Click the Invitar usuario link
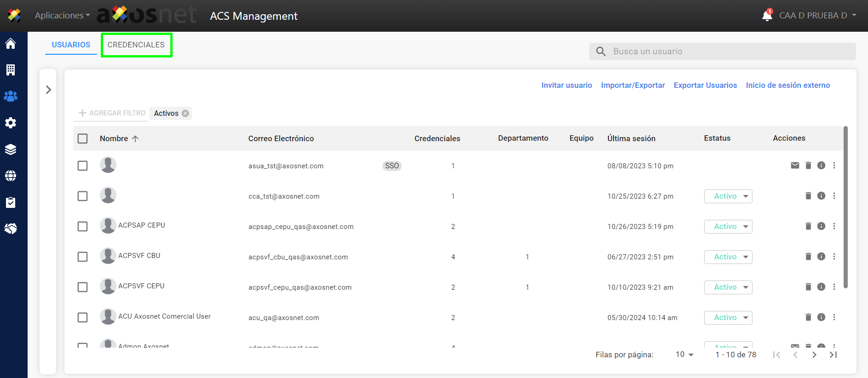The width and height of the screenshot is (868, 378). click(567, 85)
